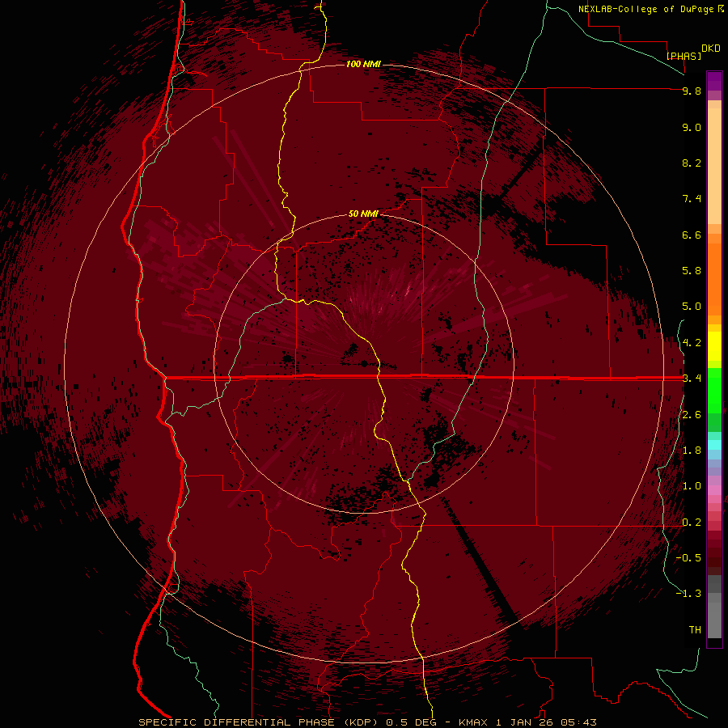Click the 7.4 scale label
728x728 pixels.
click(x=692, y=199)
